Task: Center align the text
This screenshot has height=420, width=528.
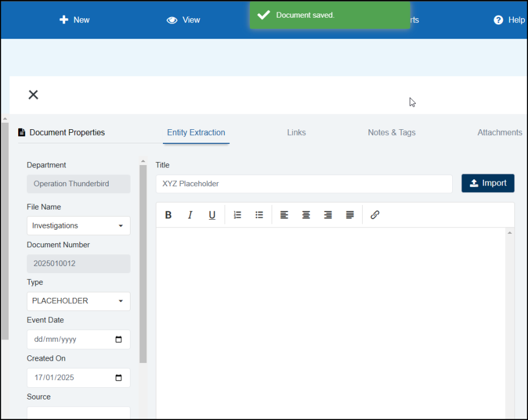Action: pyautogui.click(x=306, y=215)
